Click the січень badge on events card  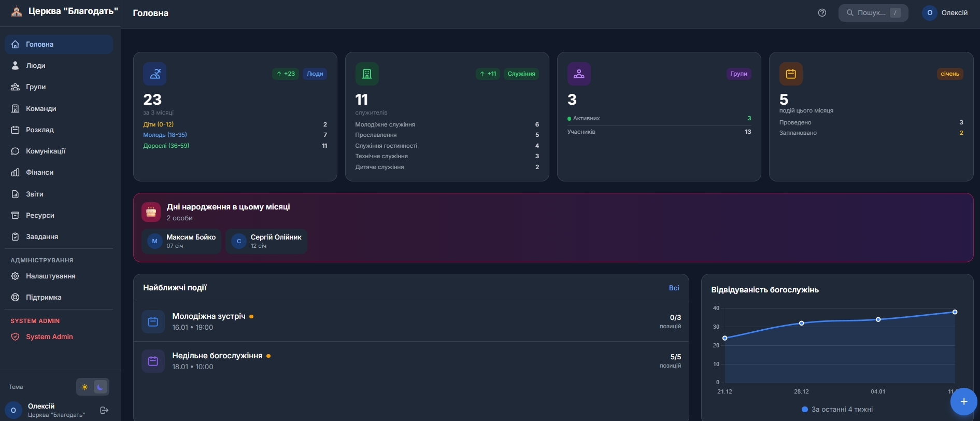pyautogui.click(x=950, y=74)
